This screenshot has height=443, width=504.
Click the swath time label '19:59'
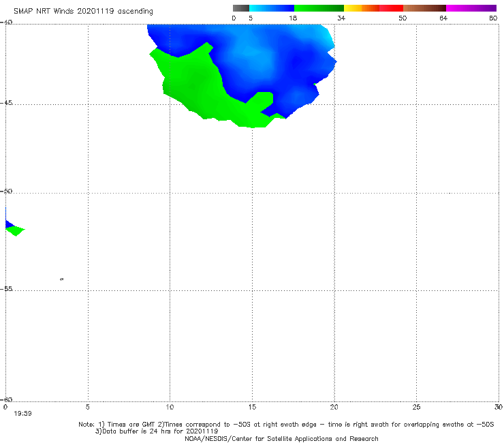[x=23, y=414]
